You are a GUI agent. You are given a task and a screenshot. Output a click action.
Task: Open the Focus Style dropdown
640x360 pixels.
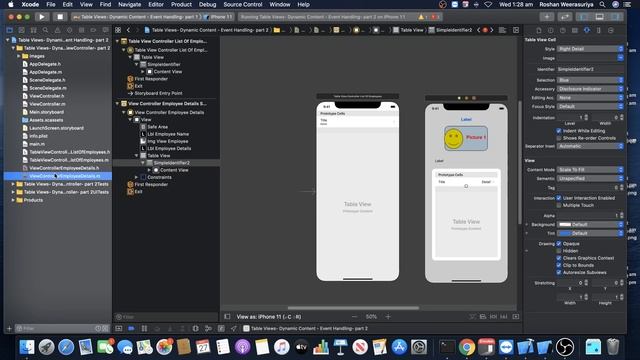click(x=590, y=107)
